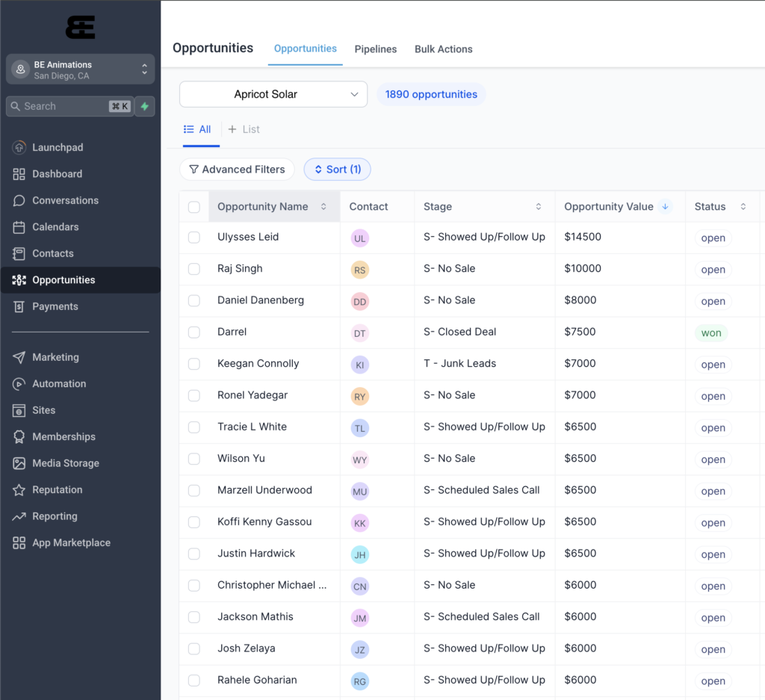The image size is (765, 700).
Task: Click the Advanced Filters button
Action: 237,170
